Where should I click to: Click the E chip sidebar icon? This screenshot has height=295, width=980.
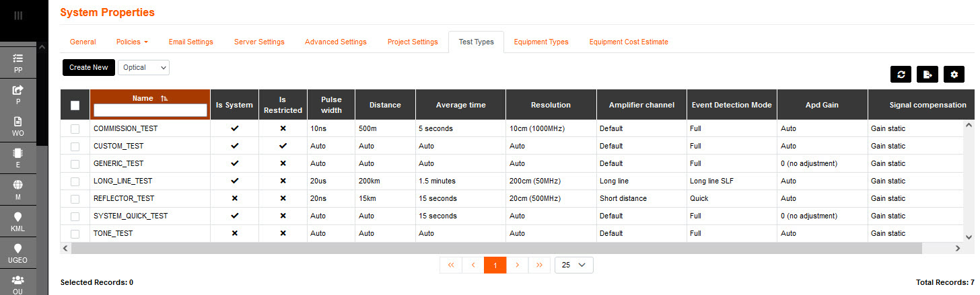18,158
